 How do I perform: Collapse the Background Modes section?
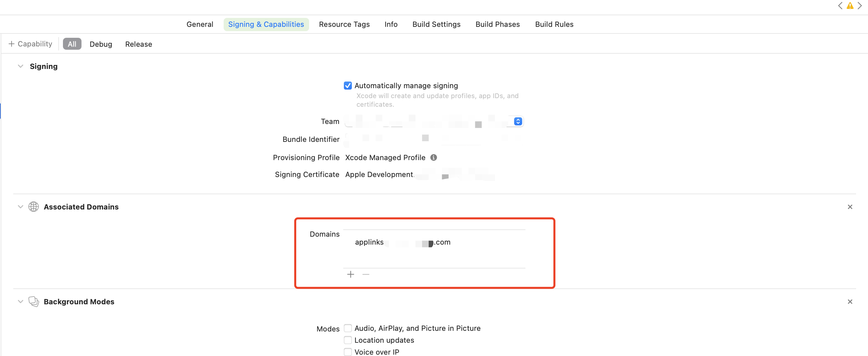point(20,301)
